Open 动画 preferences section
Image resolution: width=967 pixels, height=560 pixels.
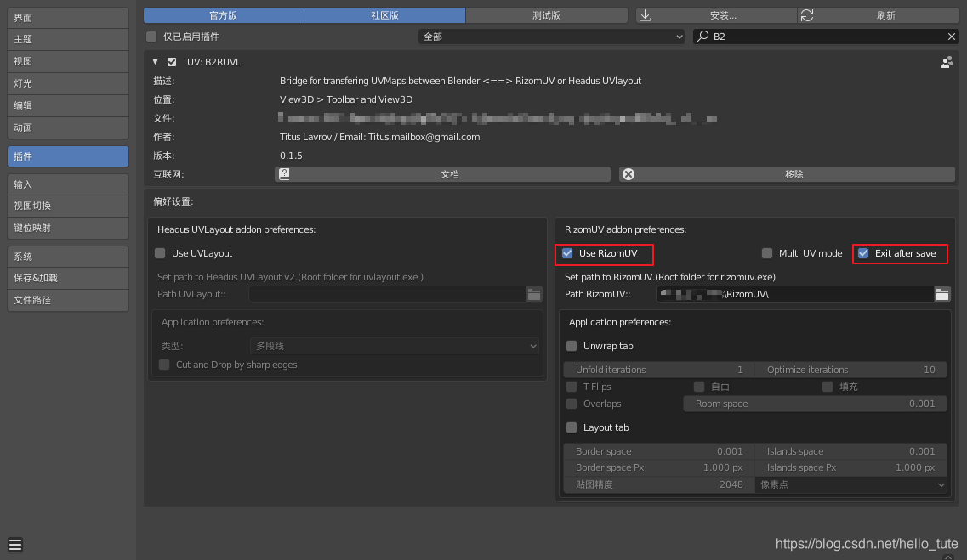point(68,127)
